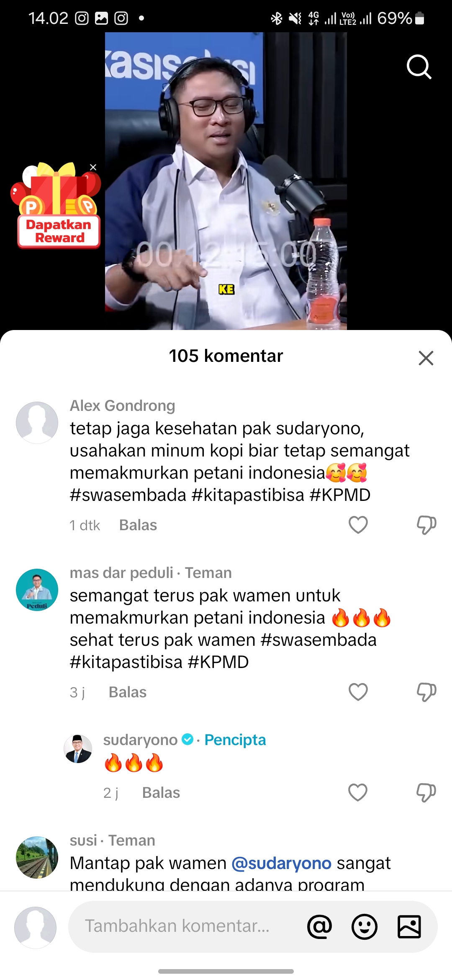Dislike mas dar peduli's comment
452x980 pixels.
[426, 692]
